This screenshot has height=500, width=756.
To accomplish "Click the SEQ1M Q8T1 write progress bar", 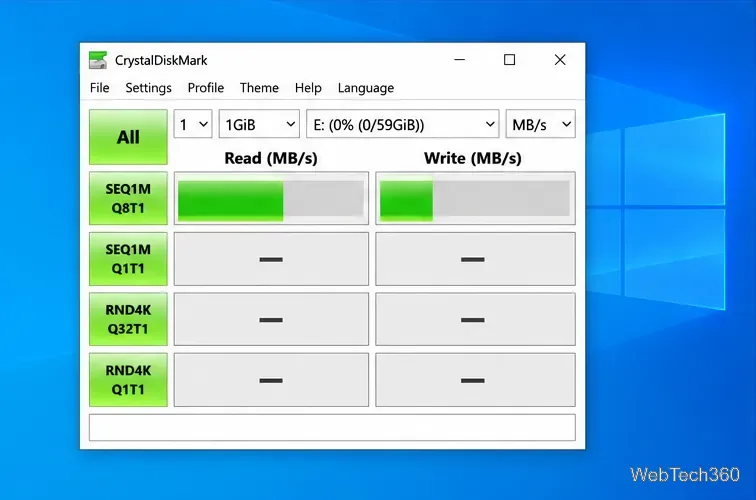I will pyautogui.click(x=475, y=198).
